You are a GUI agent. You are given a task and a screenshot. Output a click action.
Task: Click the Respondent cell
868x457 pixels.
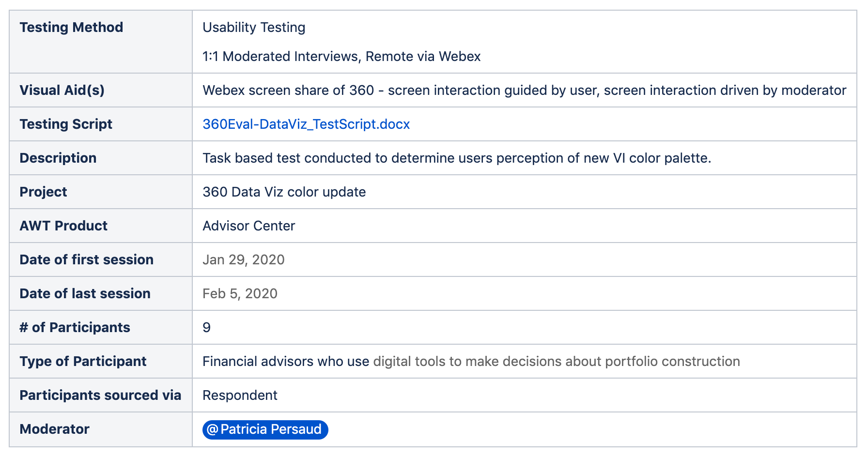525,395
